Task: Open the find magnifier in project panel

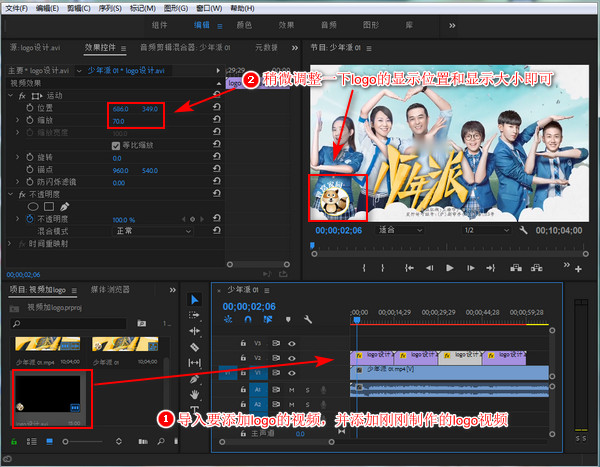Action: [161, 441]
